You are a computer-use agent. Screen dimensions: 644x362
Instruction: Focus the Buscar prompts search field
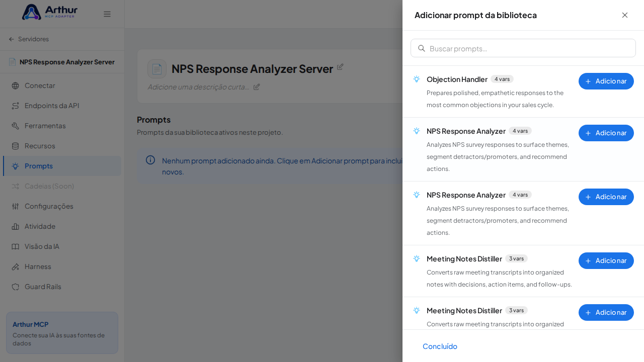point(523,48)
